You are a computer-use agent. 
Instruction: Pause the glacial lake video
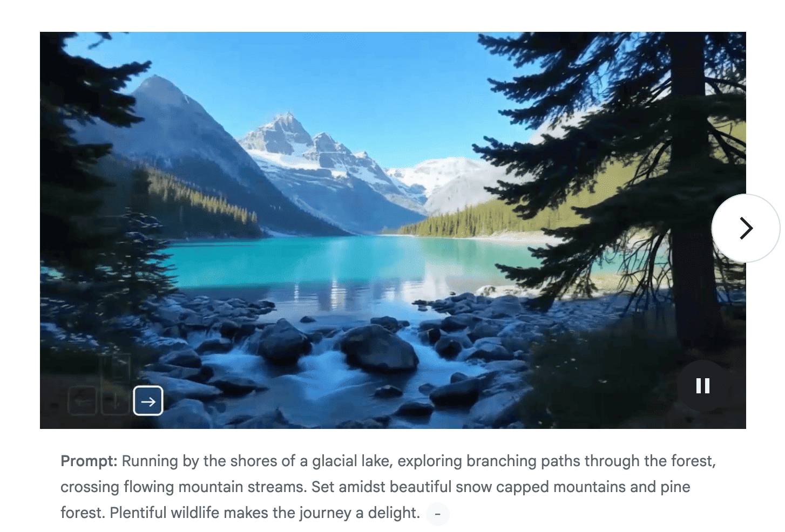pos(702,386)
